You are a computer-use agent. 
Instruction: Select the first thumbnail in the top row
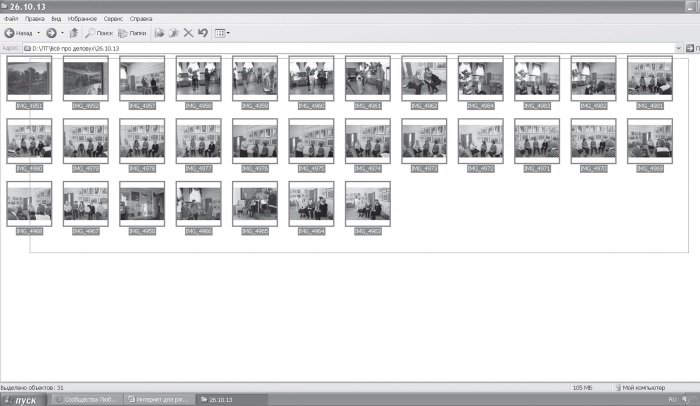(29, 77)
